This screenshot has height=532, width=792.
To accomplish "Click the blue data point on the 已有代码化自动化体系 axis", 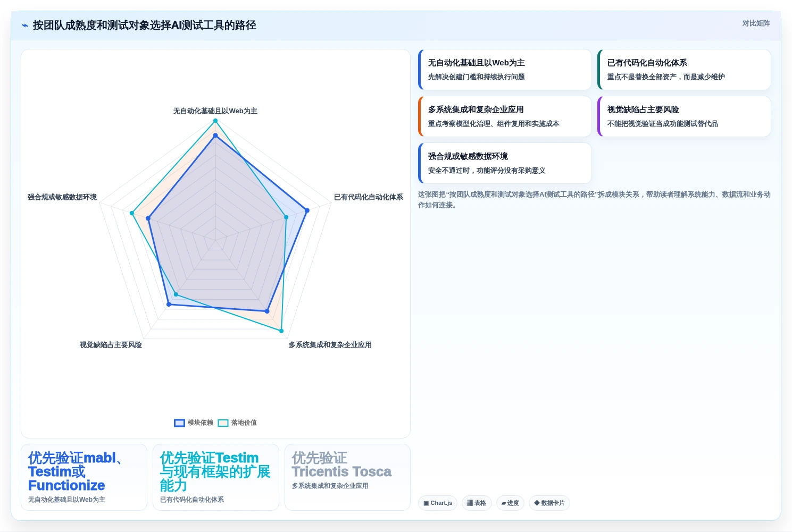I will coord(307,210).
